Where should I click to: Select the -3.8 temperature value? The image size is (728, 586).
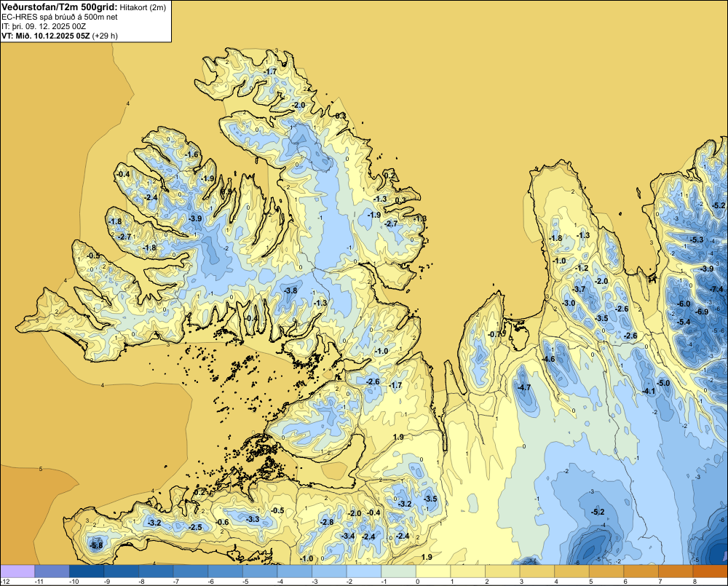pyautogui.click(x=290, y=290)
